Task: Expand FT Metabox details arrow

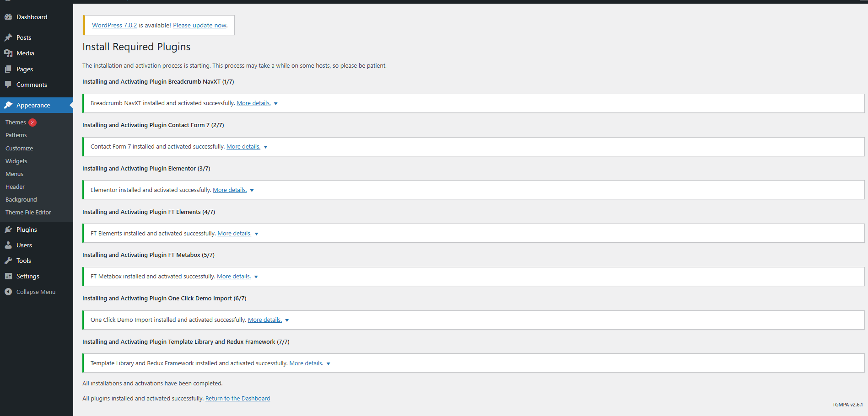Action: [x=256, y=277]
